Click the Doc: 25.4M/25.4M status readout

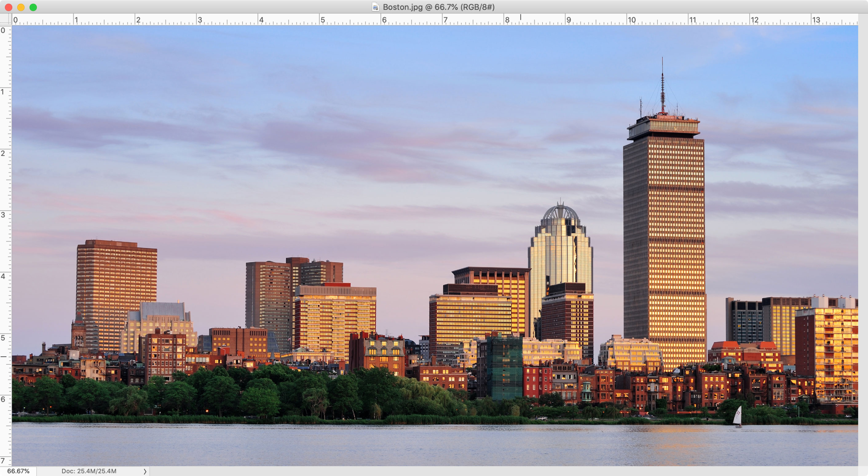89,471
